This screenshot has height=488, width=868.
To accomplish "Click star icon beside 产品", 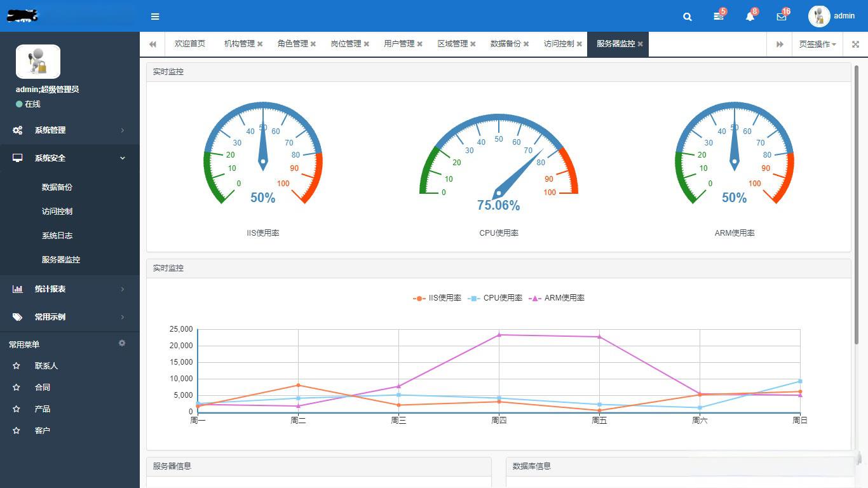I will click(x=17, y=409).
